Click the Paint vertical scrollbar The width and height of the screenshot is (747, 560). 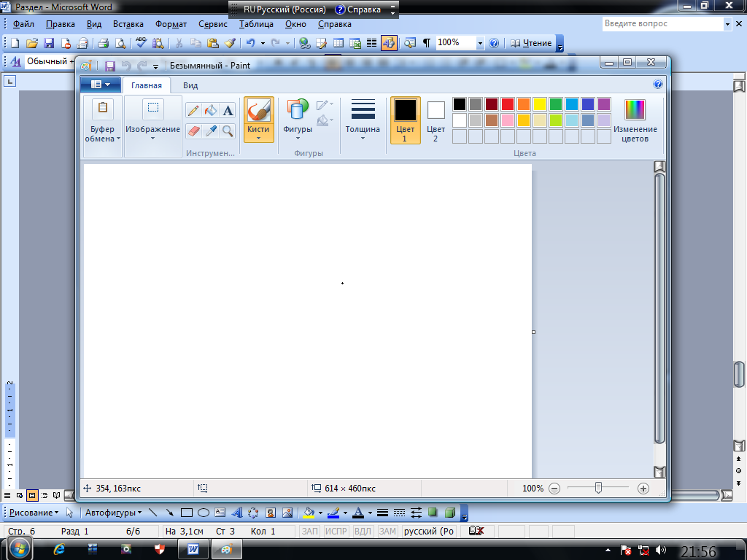point(659,319)
